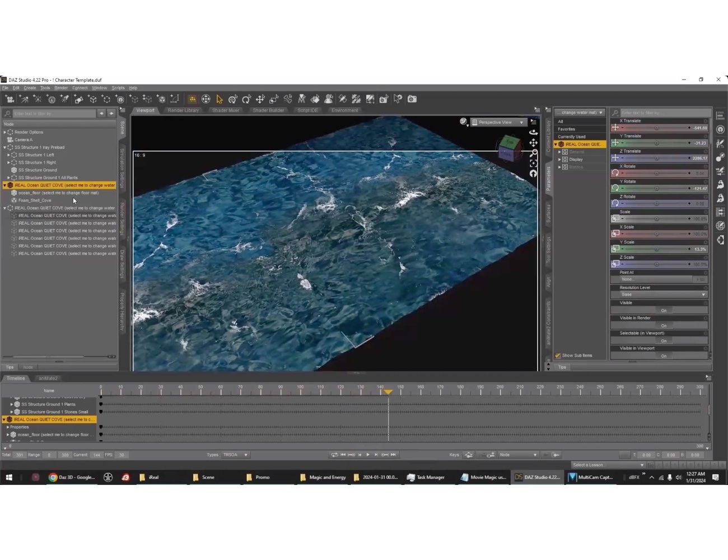
Task: Open the viewport draw style sphere icon
Action: point(463,122)
